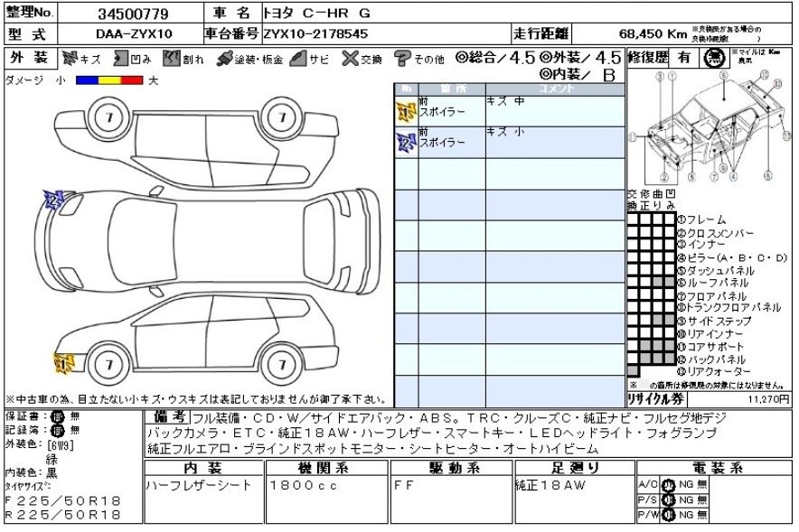Screen dimensions: 799x532
Task: Select the 保証書 有 circle option
Action: 56,416
